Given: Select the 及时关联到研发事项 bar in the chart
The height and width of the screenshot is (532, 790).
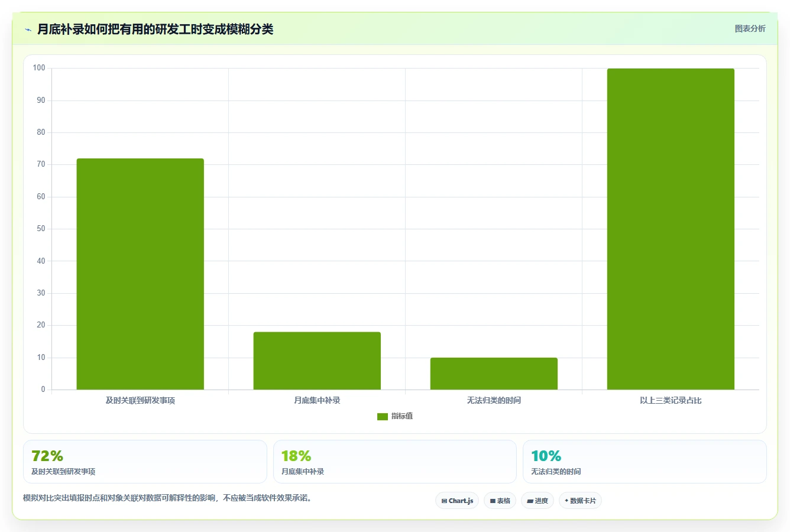Looking at the screenshot, I should pyautogui.click(x=140, y=274).
